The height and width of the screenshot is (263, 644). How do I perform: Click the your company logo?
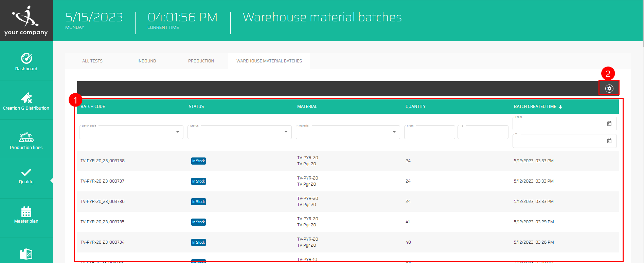[x=26, y=21]
